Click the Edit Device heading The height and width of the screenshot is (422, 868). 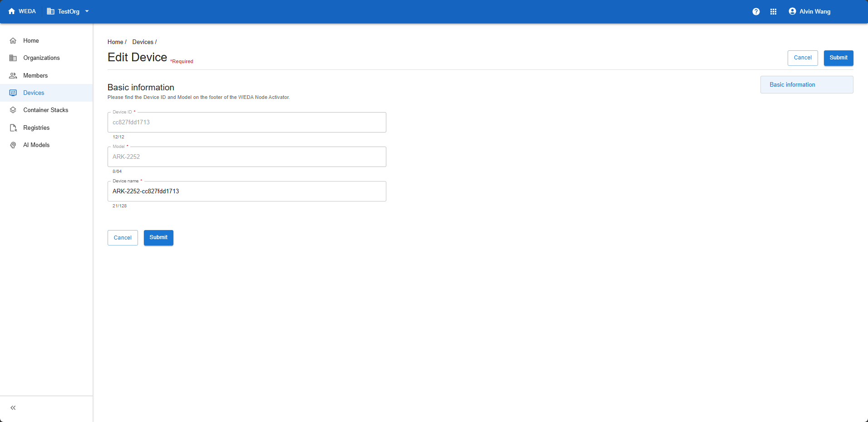(137, 57)
